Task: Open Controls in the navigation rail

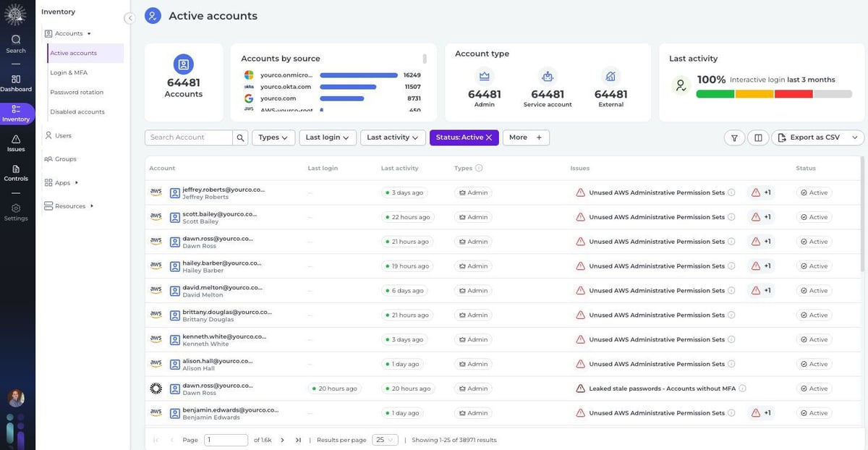Action: coord(16,173)
